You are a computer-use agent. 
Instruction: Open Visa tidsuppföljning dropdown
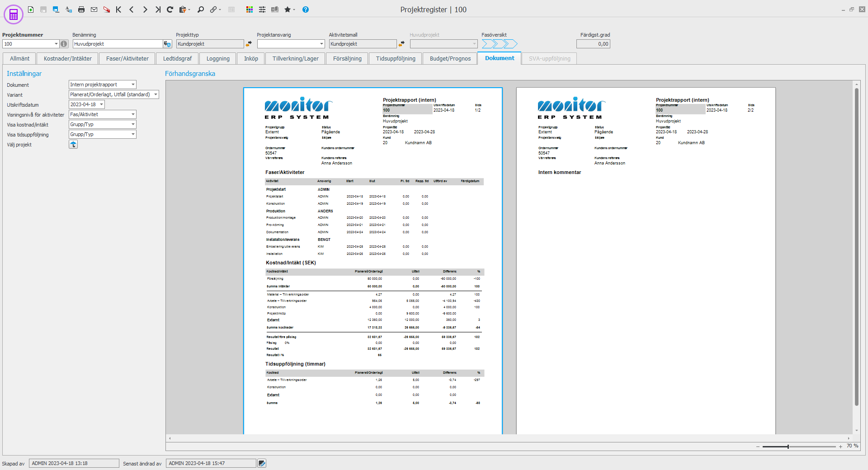(x=133, y=134)
